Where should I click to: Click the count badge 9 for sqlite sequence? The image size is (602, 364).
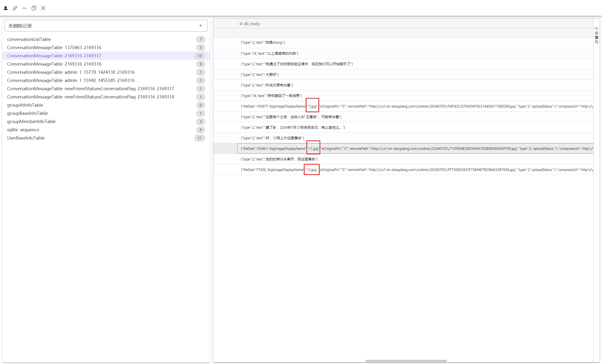pos(201,130)
